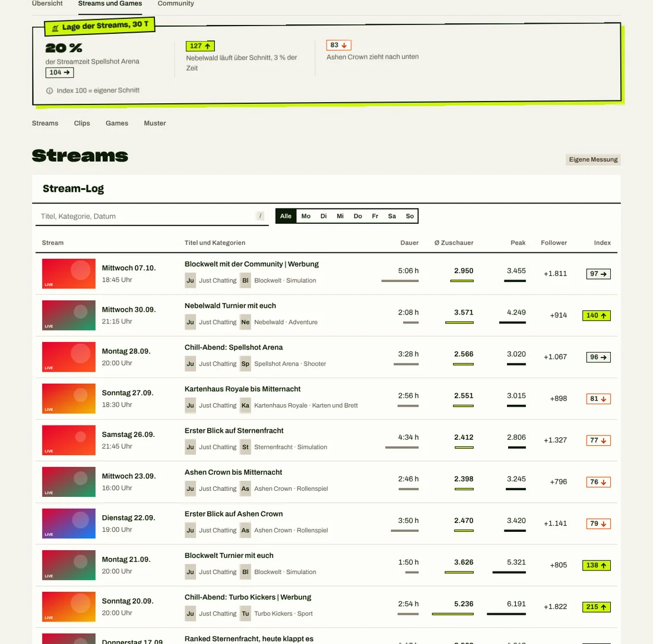Screen dimensions: 653x644
Task: Open thumbnail of Mittwoch 07.10. stream
Action: click(69, 274)
